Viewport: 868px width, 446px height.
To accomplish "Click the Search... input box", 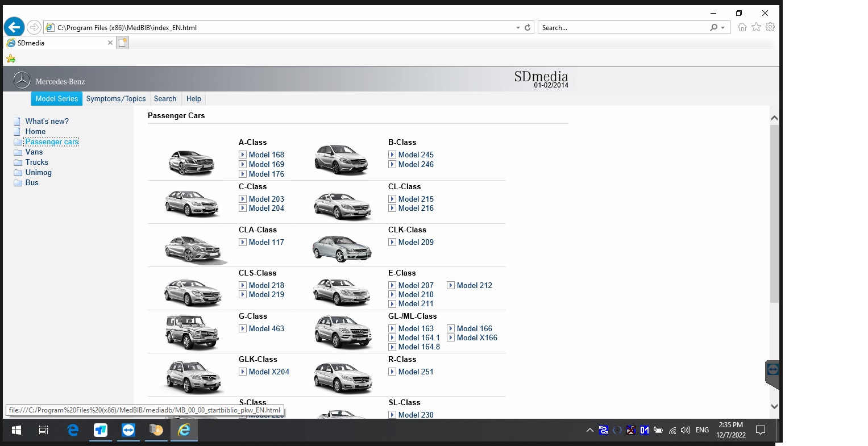I will pyautogui.click(x=622, y=27).
